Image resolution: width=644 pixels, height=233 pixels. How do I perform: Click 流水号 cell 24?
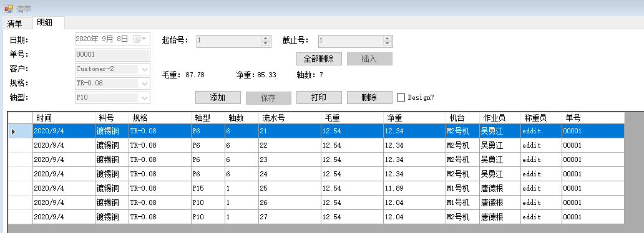(290, 174)
